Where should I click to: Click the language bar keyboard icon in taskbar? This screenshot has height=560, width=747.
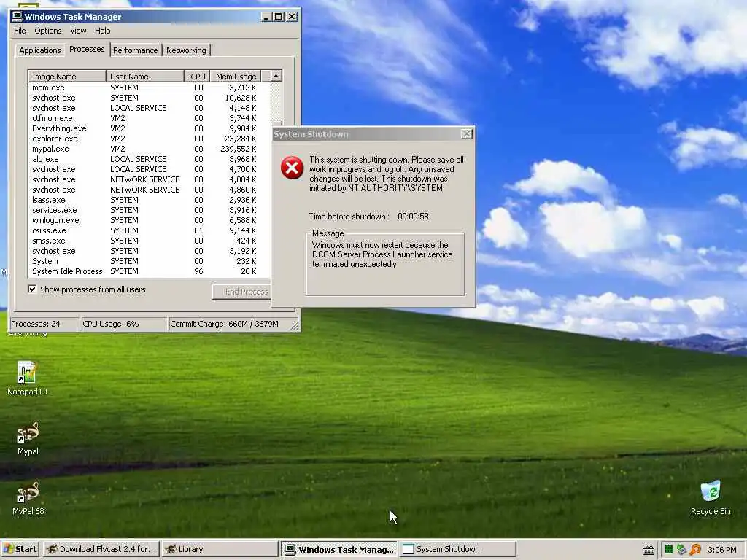point(649,550)
